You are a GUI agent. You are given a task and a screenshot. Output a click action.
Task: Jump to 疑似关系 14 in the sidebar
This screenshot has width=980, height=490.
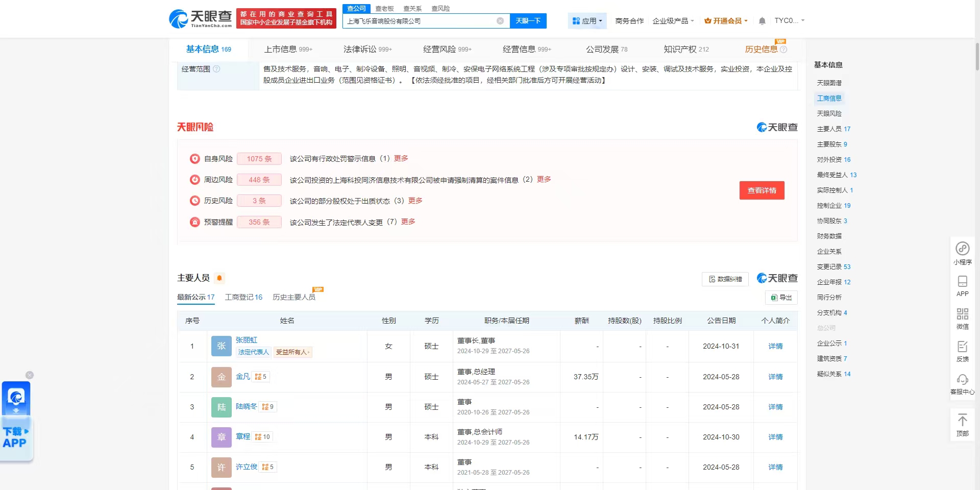click(834, 374)
